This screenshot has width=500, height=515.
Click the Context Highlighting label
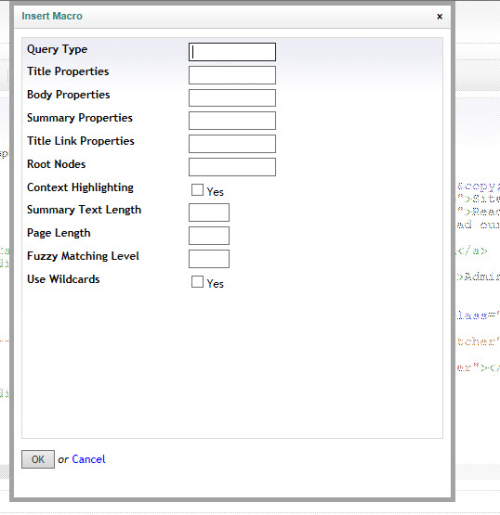point(80,188)
